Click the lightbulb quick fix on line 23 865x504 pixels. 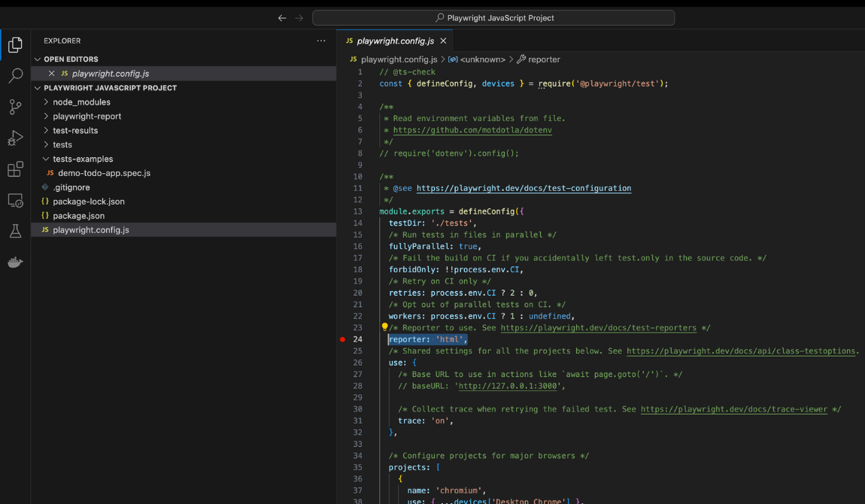coord(384,326)
